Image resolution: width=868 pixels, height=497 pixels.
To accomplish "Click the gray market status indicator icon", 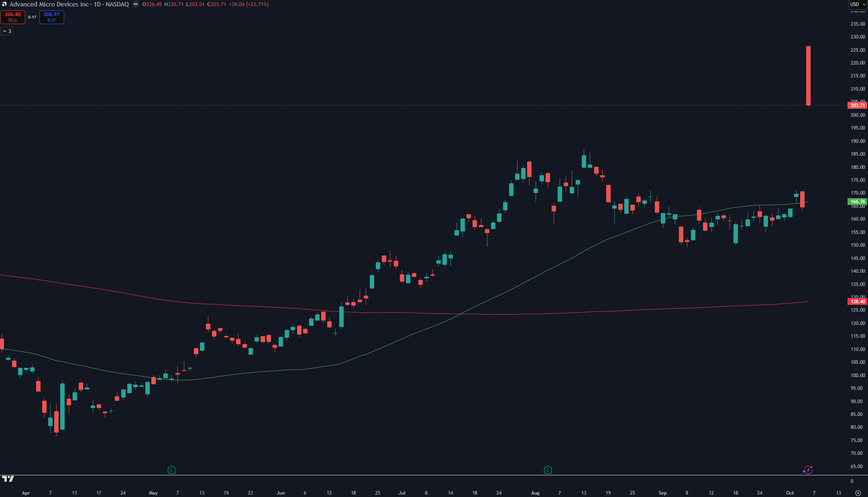I will 136,4.
